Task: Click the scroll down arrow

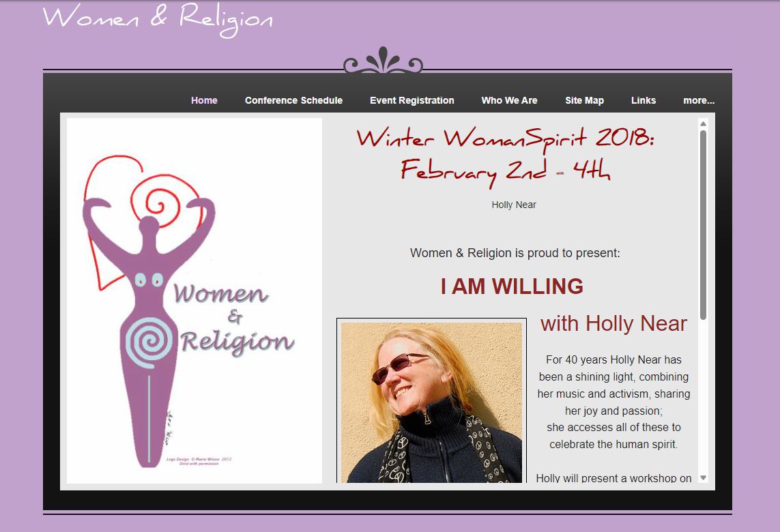Action: pos(703,478)
